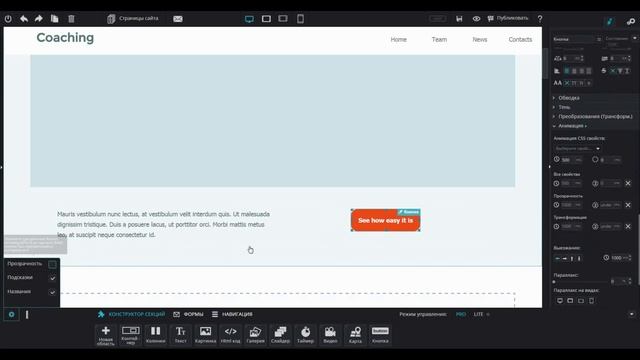Save the project with floppy icon

click(x=459, y=19)
